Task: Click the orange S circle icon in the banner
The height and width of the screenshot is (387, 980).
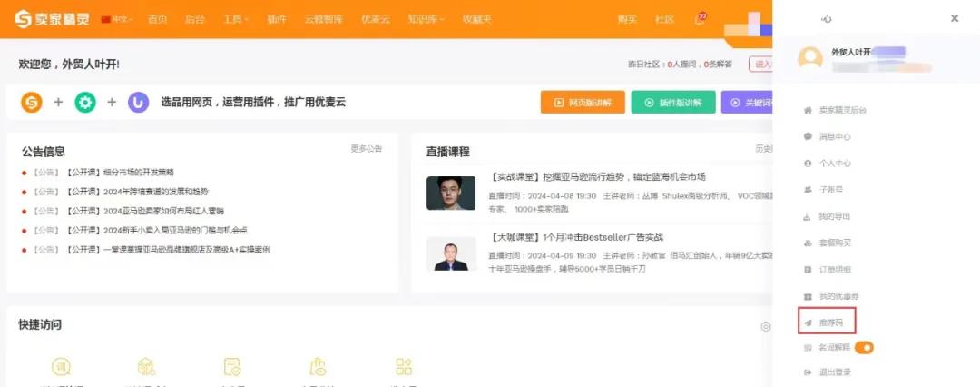Action: pos(31,102)
